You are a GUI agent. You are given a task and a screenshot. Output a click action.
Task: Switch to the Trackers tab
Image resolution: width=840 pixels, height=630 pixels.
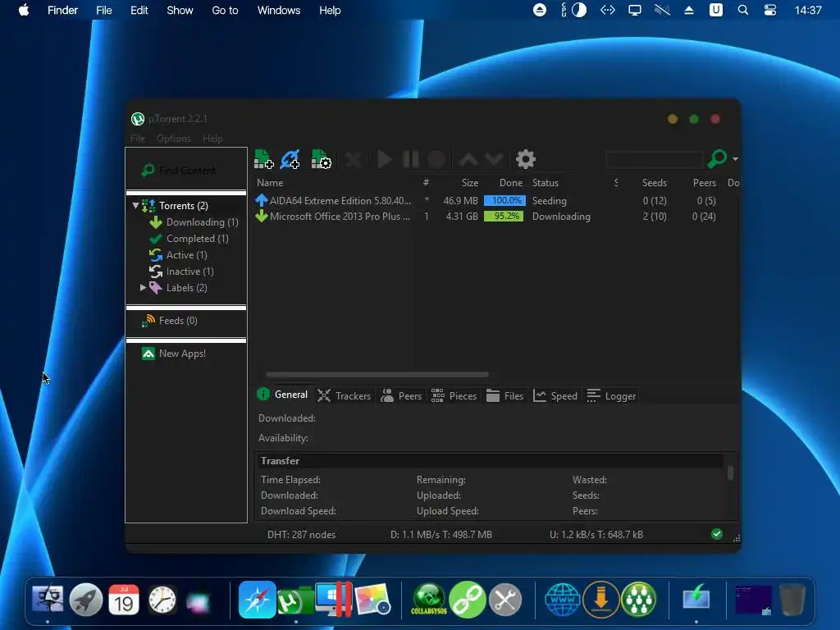click(344, 396)
